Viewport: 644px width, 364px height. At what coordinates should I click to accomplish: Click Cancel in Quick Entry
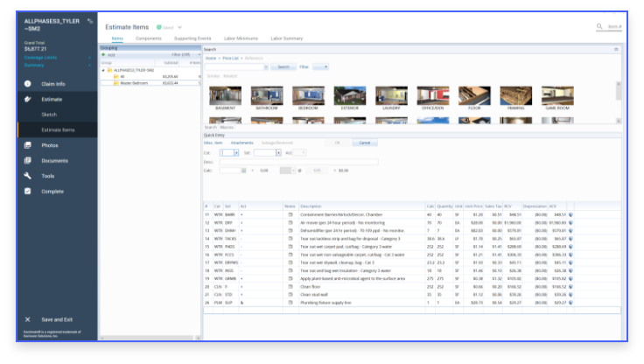click(365, 143)
